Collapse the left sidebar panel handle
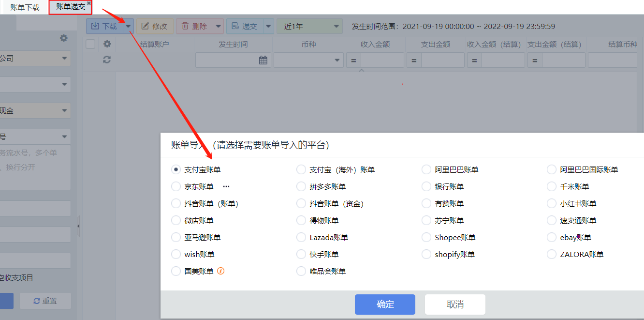The width and height of the screenshot is (644, 320). click(x=78, y=226)
